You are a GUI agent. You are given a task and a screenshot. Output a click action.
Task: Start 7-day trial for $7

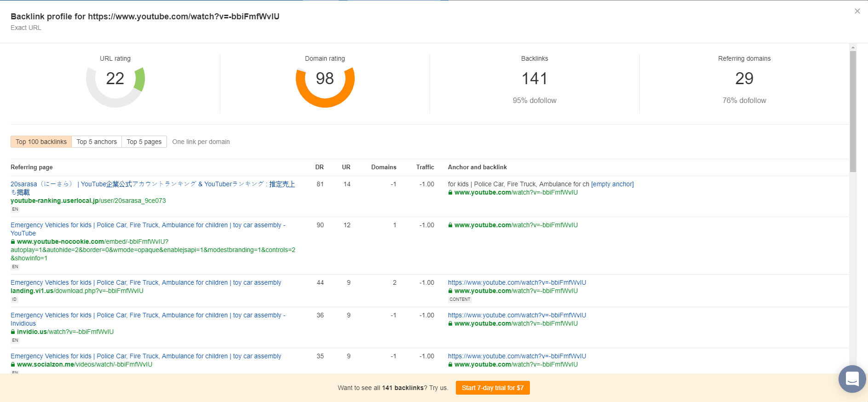tap(493, 388)
